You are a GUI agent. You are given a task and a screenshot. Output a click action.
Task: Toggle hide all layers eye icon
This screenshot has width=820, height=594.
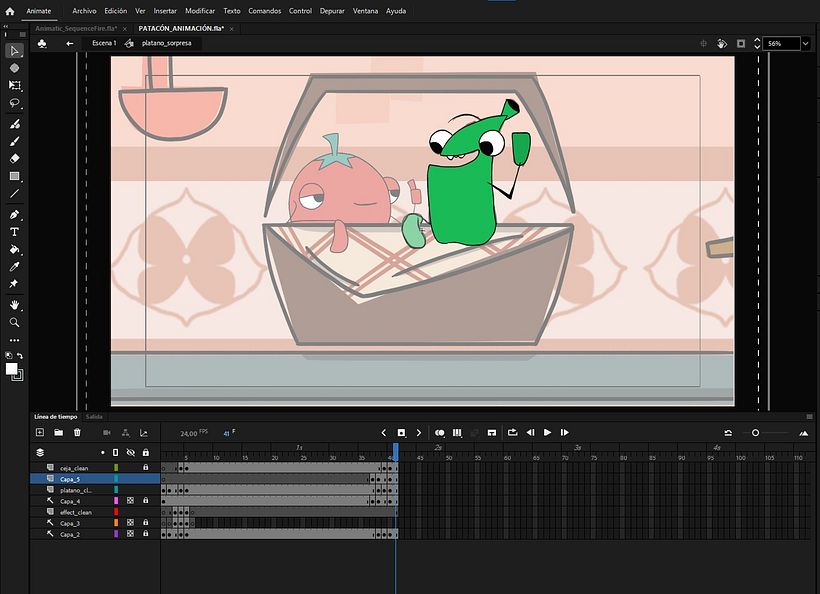point(131,452)
